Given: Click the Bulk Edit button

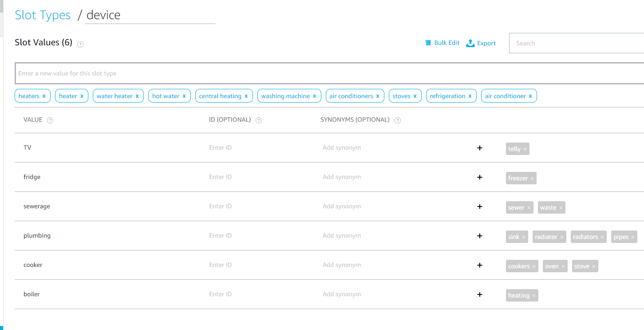Looking at the screenshot, I should 442,43.
